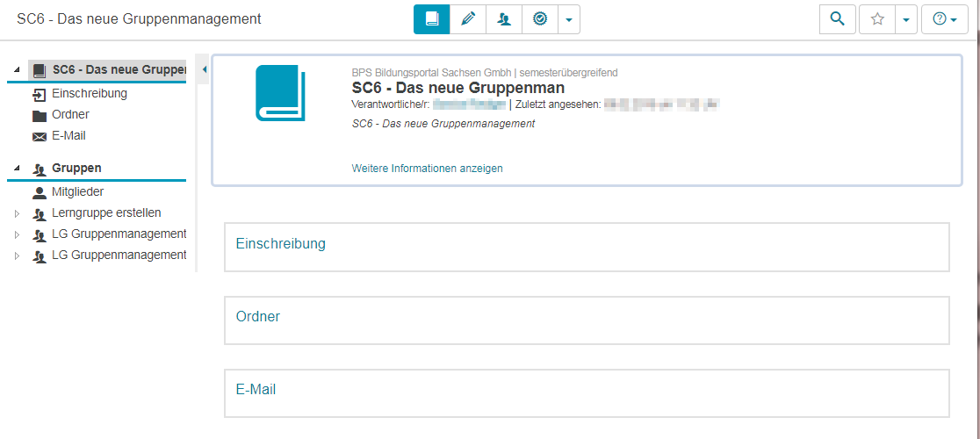Open Ordner in the navigation tree
The image size is (980, 439).
pyautogui.click(x=70, y=114)
